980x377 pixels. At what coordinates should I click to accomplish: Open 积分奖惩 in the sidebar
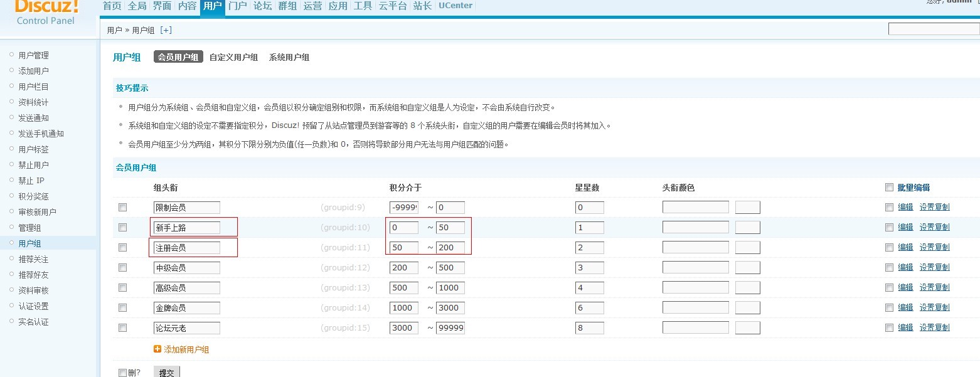click(33, 196)
